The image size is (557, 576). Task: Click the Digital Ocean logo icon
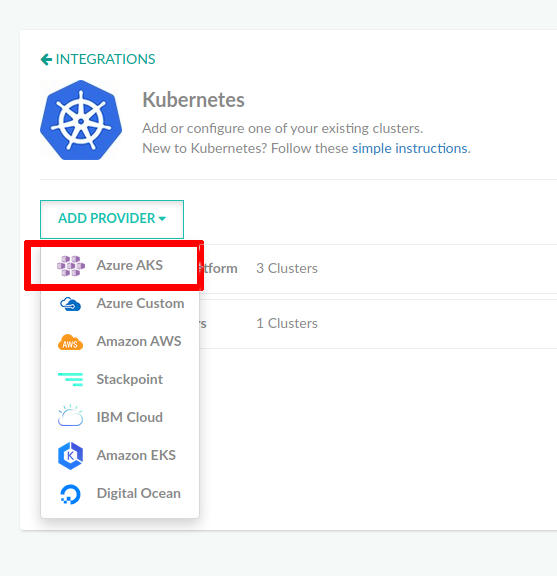point(70,494)
